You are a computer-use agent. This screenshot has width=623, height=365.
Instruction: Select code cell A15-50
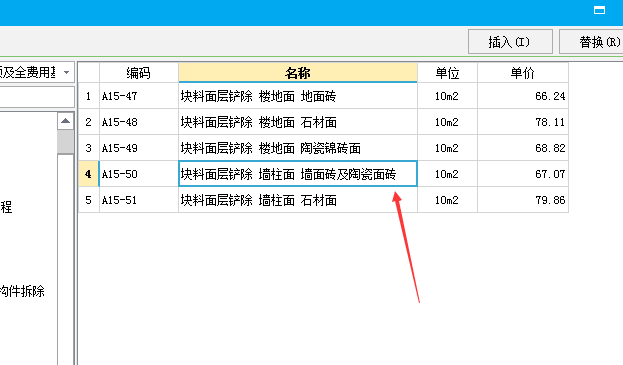point(139,174)
